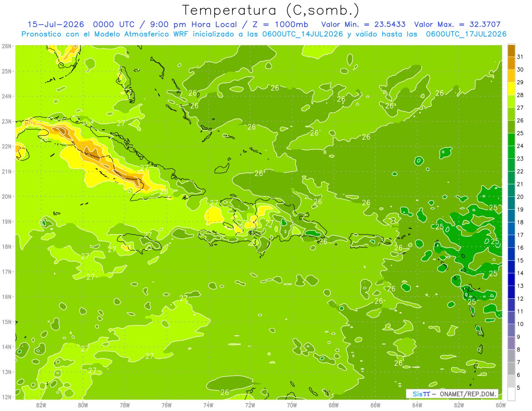The image size is (532, 411).
Task: Select the '66W' longitude axis label
Action: click(376, 405)
